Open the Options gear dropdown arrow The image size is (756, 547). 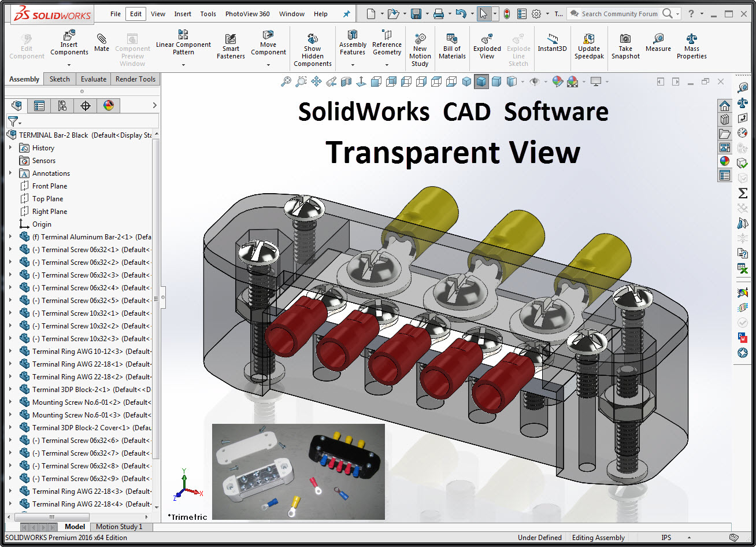coord(547,14)
